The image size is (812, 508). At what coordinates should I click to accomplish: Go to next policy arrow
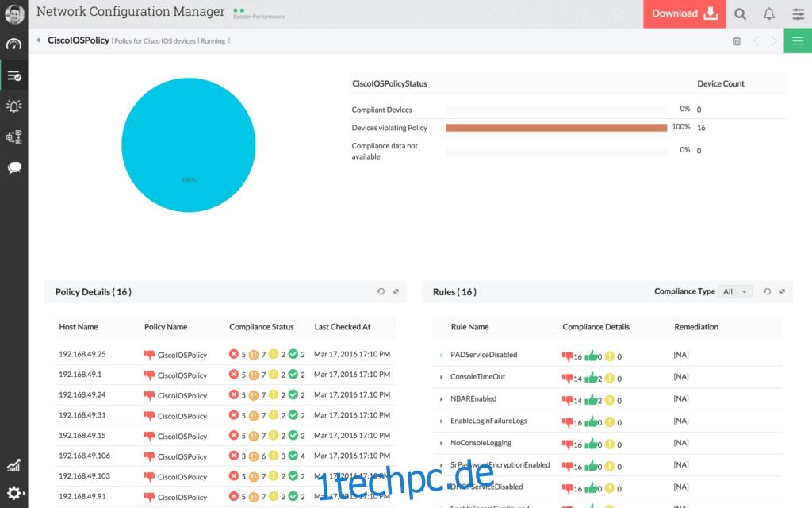(774, 41)
